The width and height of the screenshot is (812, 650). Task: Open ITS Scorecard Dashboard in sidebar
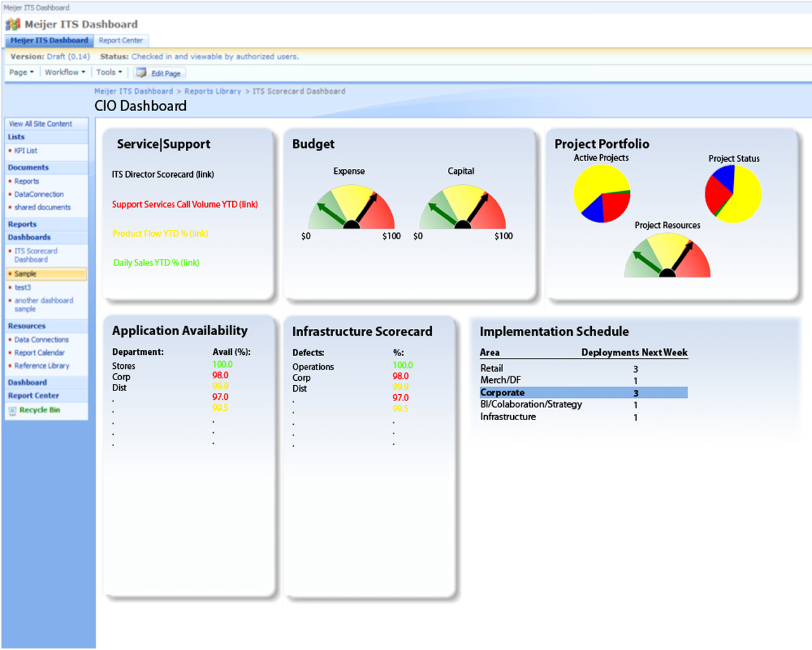point(36,255)
